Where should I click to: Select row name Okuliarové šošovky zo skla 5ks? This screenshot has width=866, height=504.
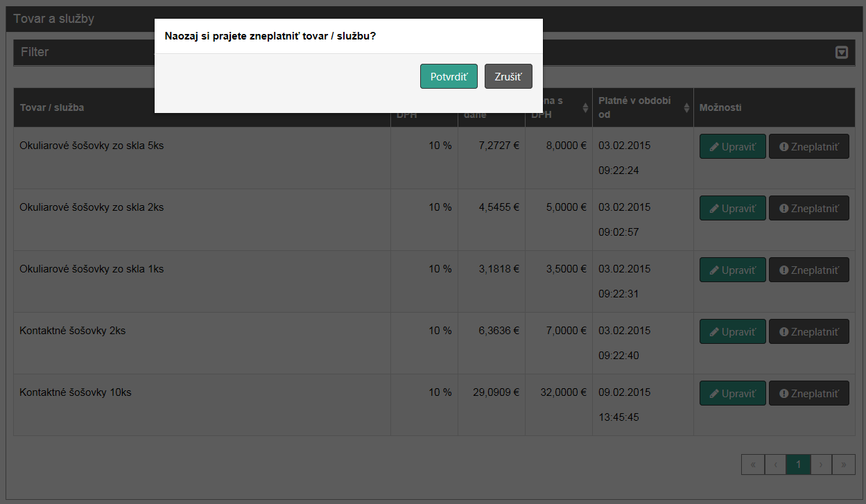[92, 146]
